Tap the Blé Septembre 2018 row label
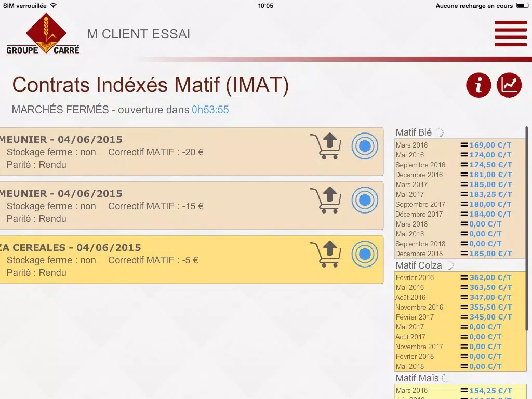532x399 pixels. (420, 244)
